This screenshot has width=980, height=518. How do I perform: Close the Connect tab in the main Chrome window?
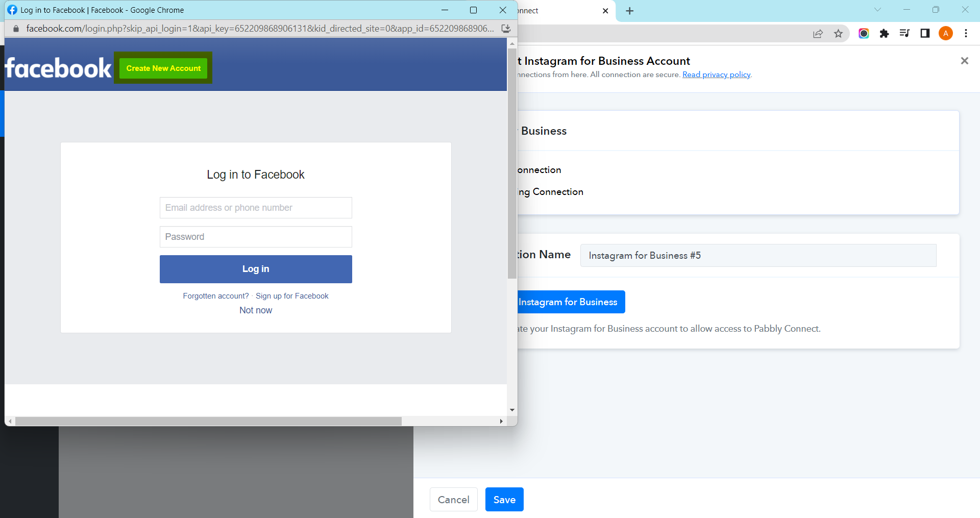605,11
